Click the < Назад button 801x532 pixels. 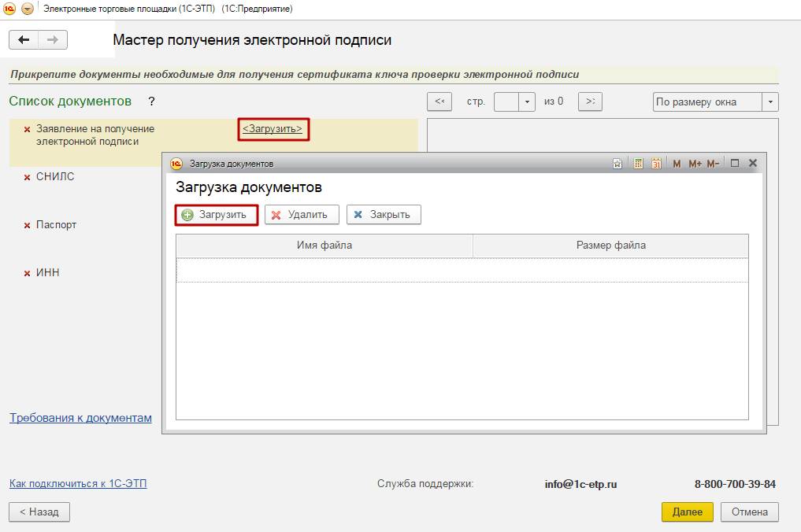tap(39, 512)
